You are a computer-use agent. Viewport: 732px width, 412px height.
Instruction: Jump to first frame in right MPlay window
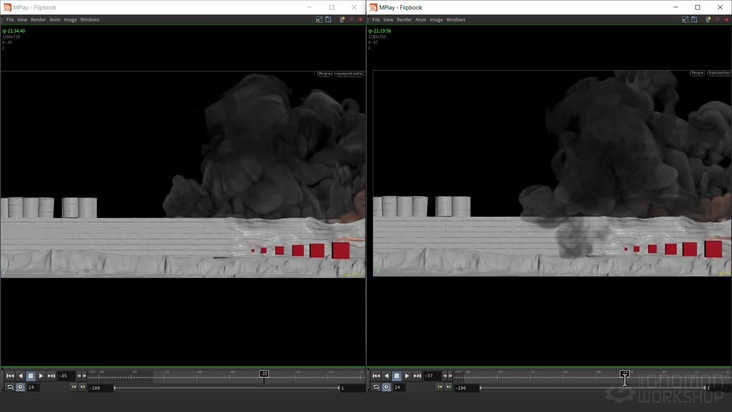(x=376, y=376)
